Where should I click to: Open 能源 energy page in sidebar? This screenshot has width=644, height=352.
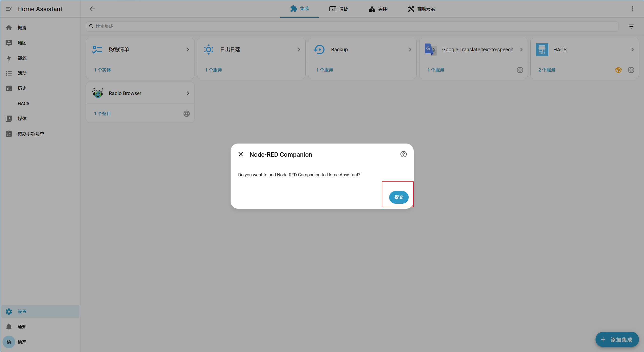tap(22, 58)
